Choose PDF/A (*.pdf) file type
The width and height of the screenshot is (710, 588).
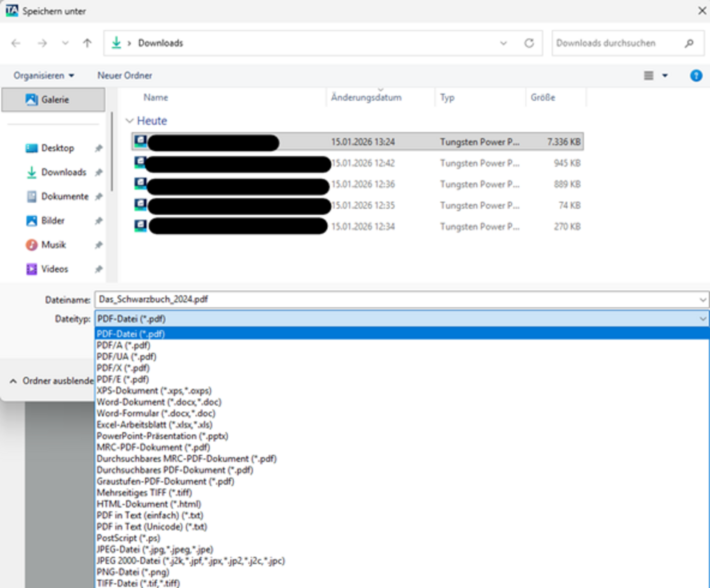[124, 345]
